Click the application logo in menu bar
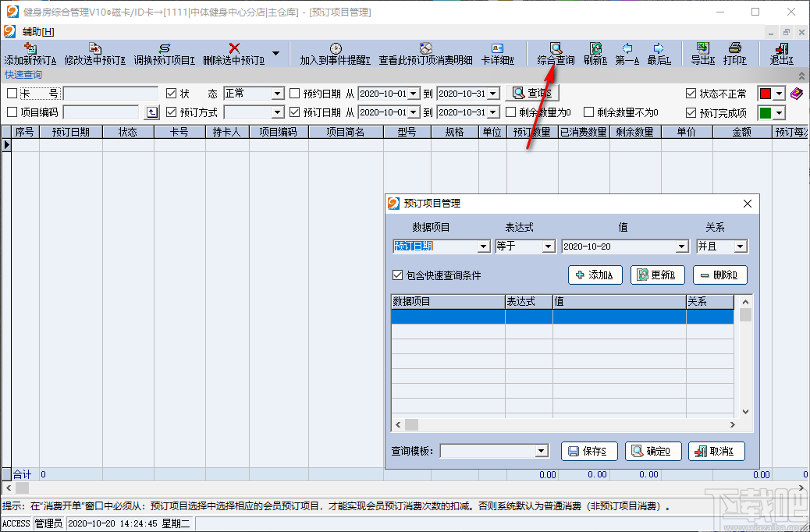 pyautogui.click(x=9, y=31)
